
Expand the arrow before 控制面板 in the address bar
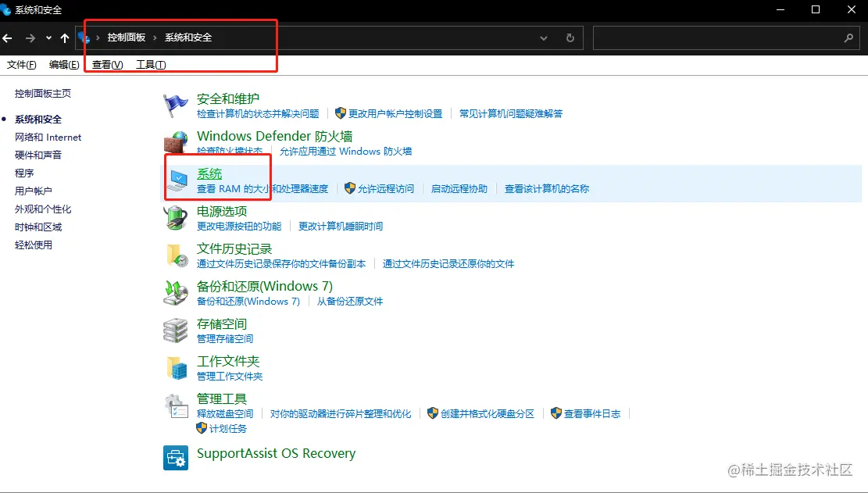point(98,38)
